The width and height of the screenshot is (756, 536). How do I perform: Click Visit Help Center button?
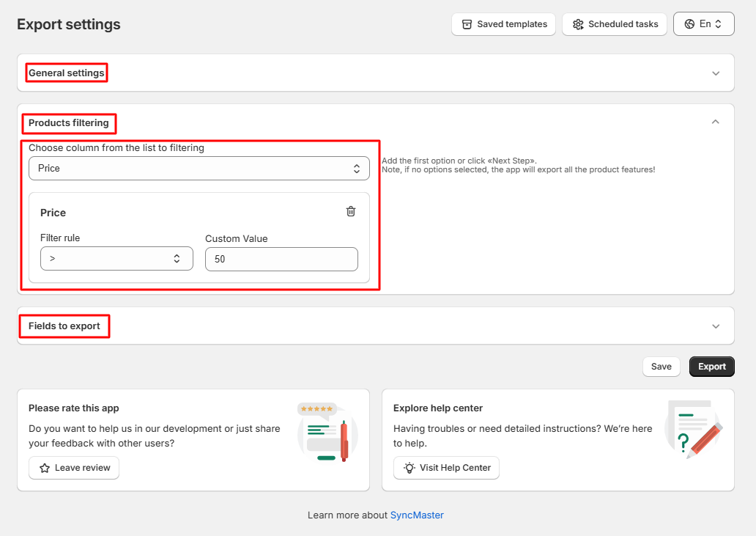(446, 468)
